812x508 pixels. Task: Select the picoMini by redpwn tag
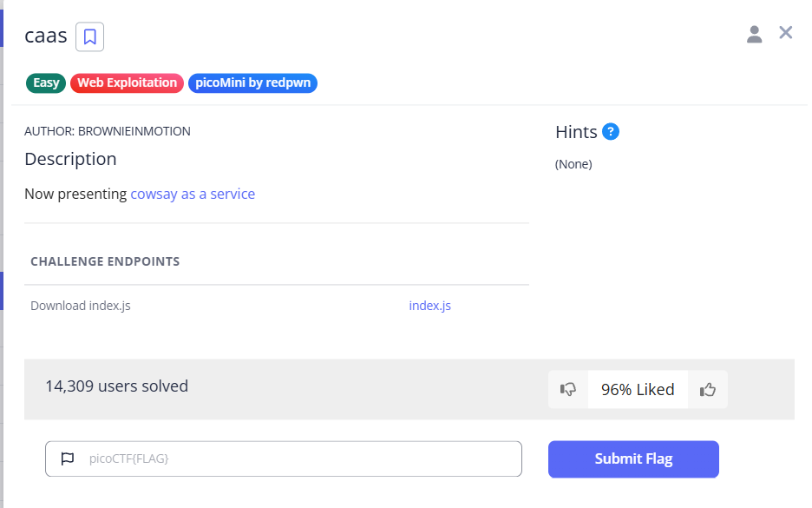click(252, 83)
